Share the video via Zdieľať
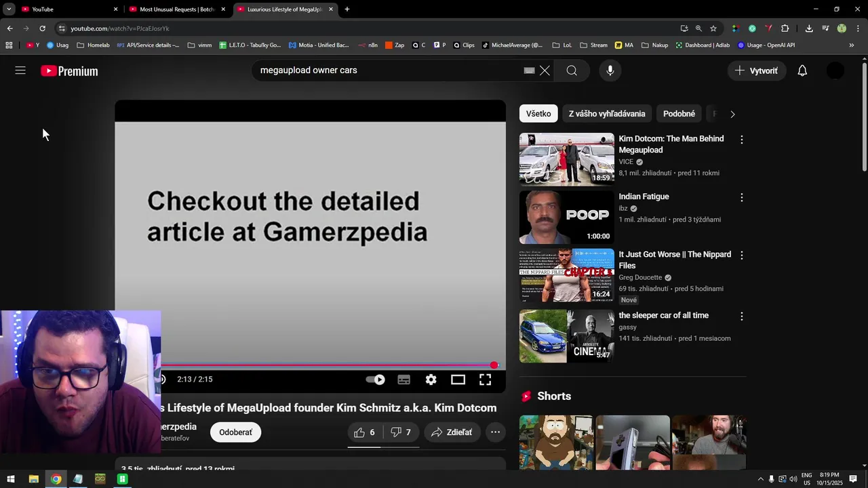The width and height of the screenshot is (868, 488). click(x=452, y=432)
